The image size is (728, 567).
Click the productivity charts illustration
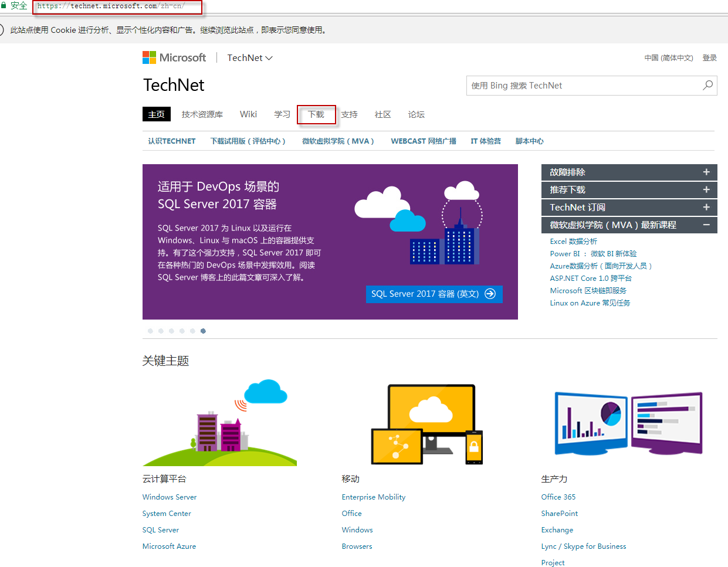(x=629, y=424)
